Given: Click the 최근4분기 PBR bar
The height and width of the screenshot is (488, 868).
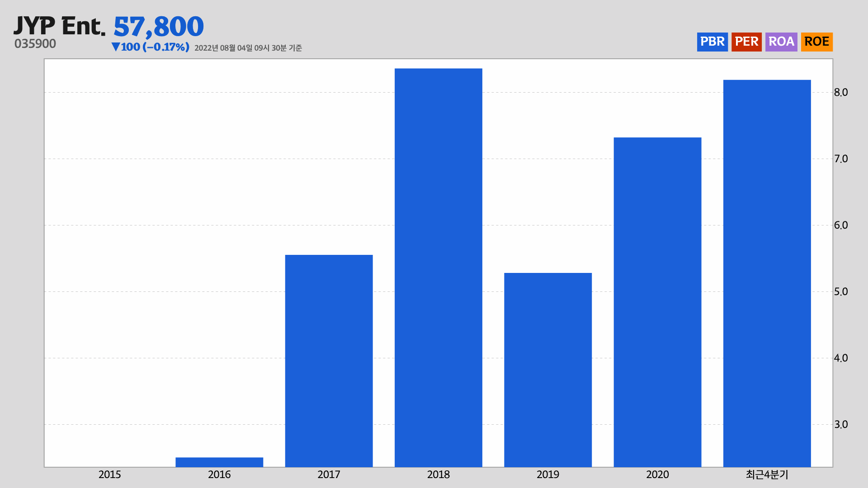Looking at the screenshot, I should [767, 273].
